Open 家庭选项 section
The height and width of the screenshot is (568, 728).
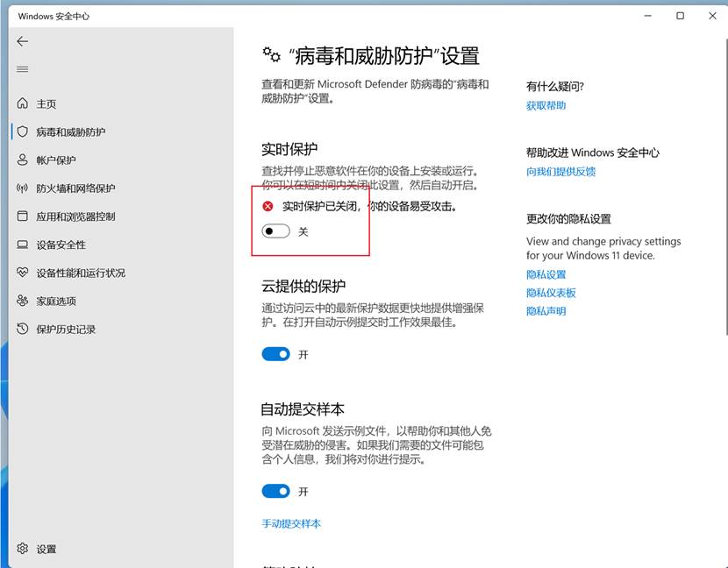(56, 302)
